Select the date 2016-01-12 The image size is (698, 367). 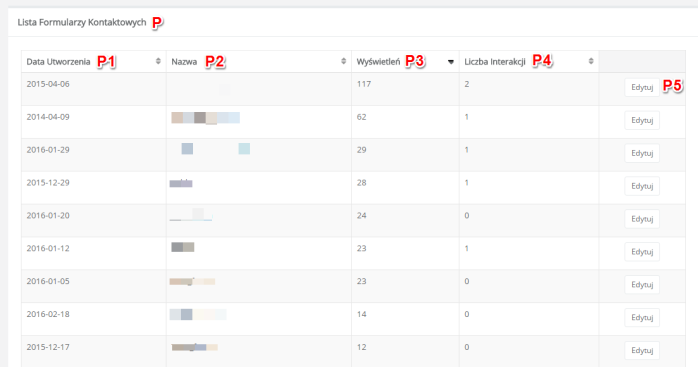coord(48,249)
